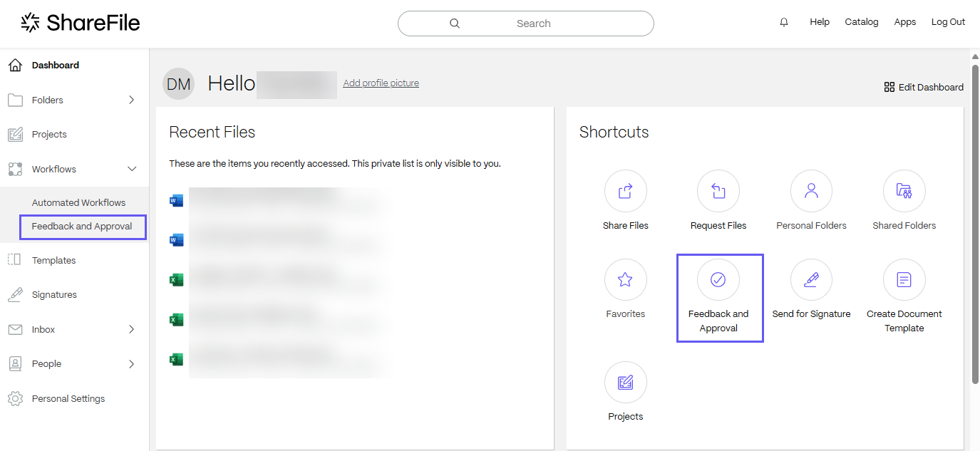This screenshot has height=451, width=980.
Task: Click the Help link
Action: point(820,22)
